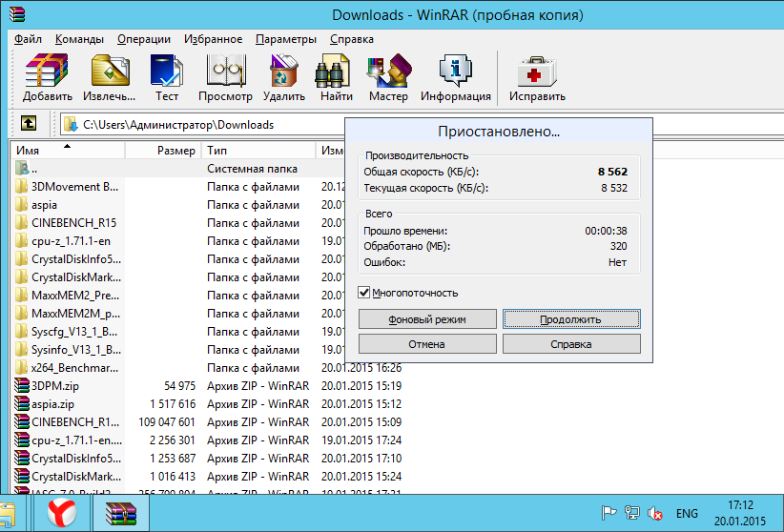Click the path address field
This screenshot has height=532, width=784.
point(202,125)
